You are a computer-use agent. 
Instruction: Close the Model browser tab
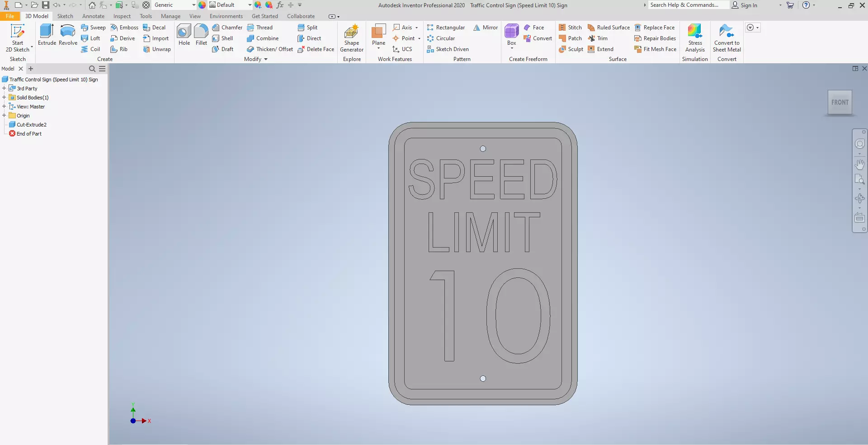pos(20,69)
